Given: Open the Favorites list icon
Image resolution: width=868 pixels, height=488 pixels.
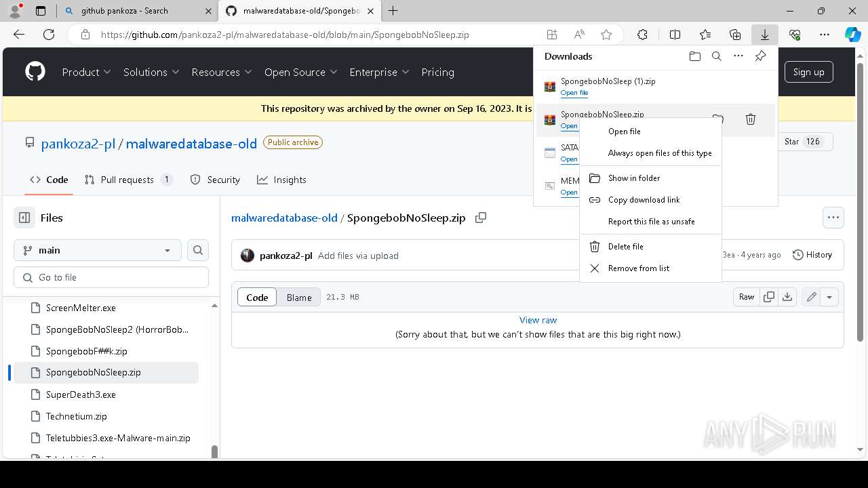Looking at the screenshot, I should (x=705, y=35).
